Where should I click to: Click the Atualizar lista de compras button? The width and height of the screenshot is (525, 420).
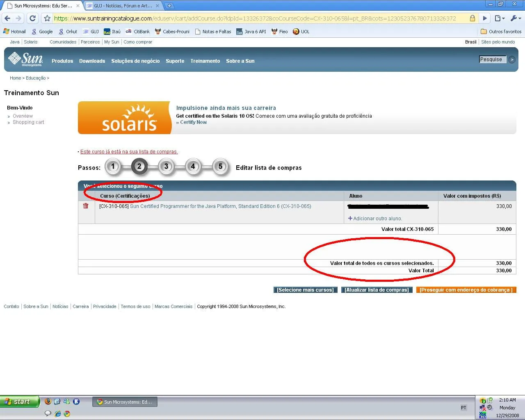[377, 290]
